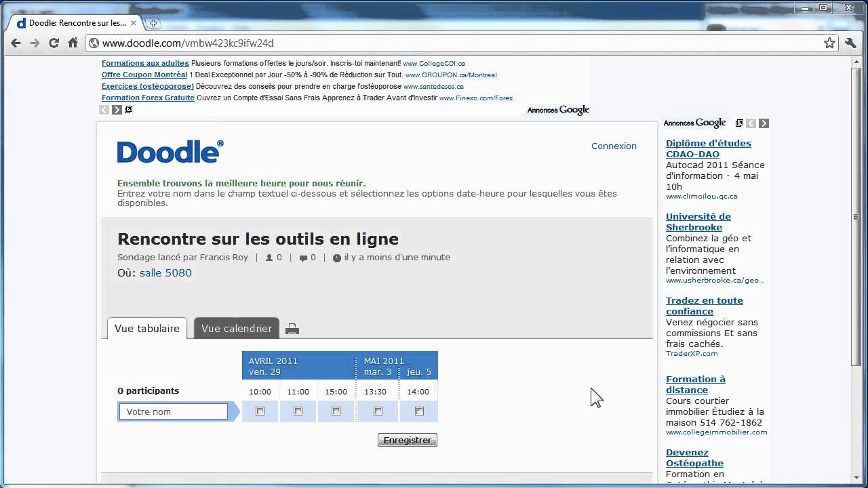Open the Formation Forex Gratuite ad link
Viewport: 868px width, 488px height.
point(148,98)
